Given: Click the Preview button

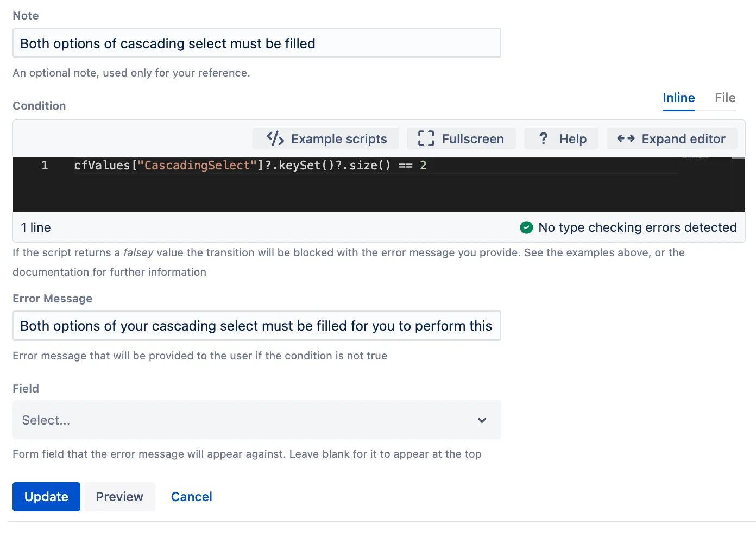Looking at the screenshot, I should [x=119, y=497].
